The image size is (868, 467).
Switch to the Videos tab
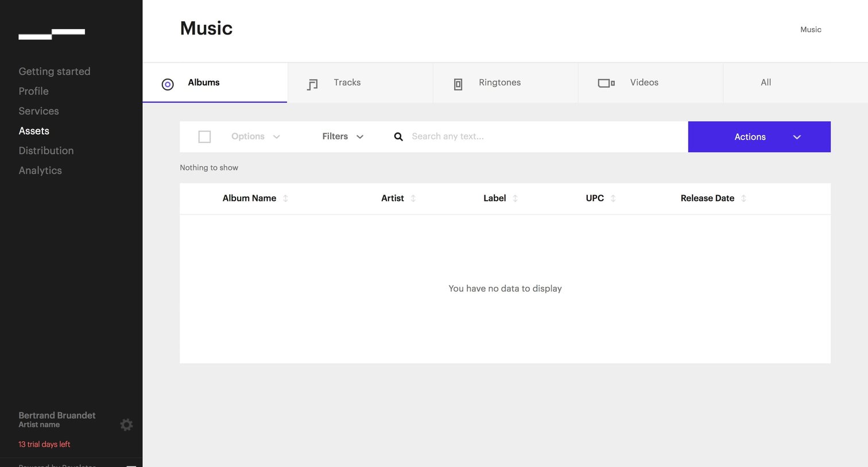[650, 83]
